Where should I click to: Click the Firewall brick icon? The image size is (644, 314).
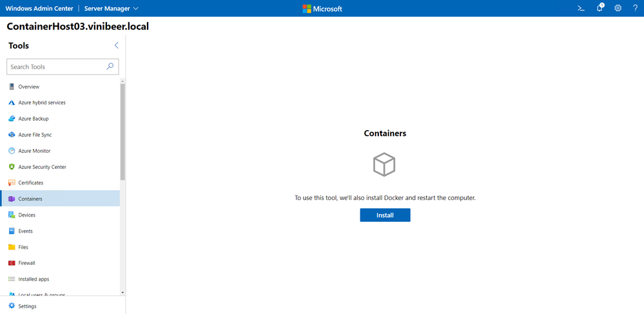click(x=12, y=263)
